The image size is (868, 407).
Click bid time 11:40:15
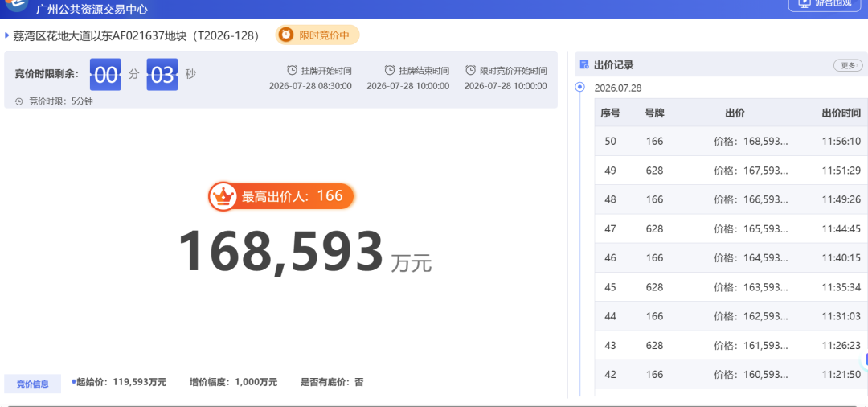(841, 258)
